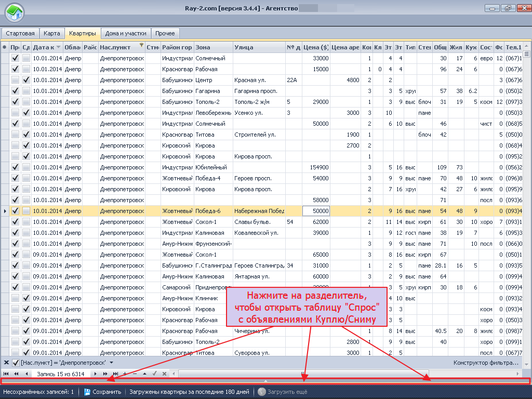Open the filter history dropdown arrow

point(111,363)
